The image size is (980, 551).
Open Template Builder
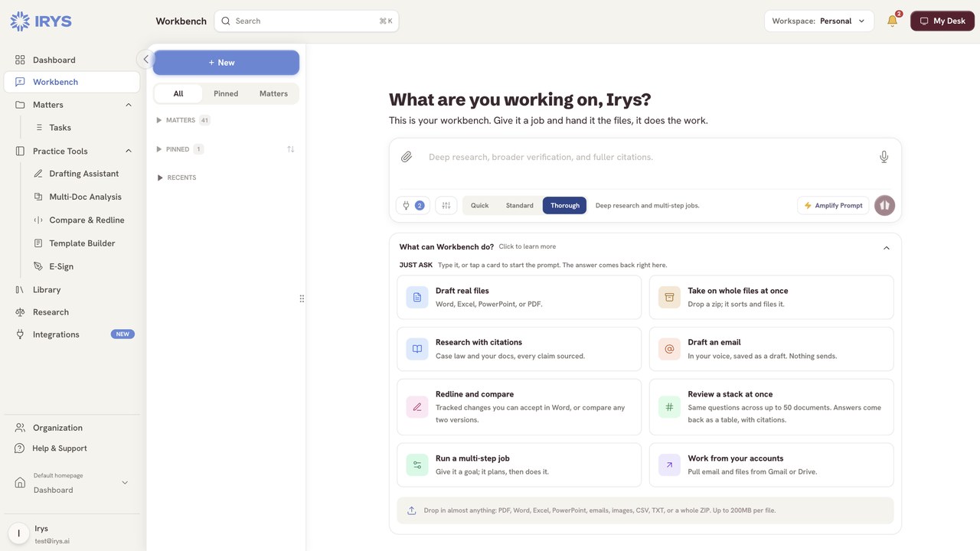[80, 243]
